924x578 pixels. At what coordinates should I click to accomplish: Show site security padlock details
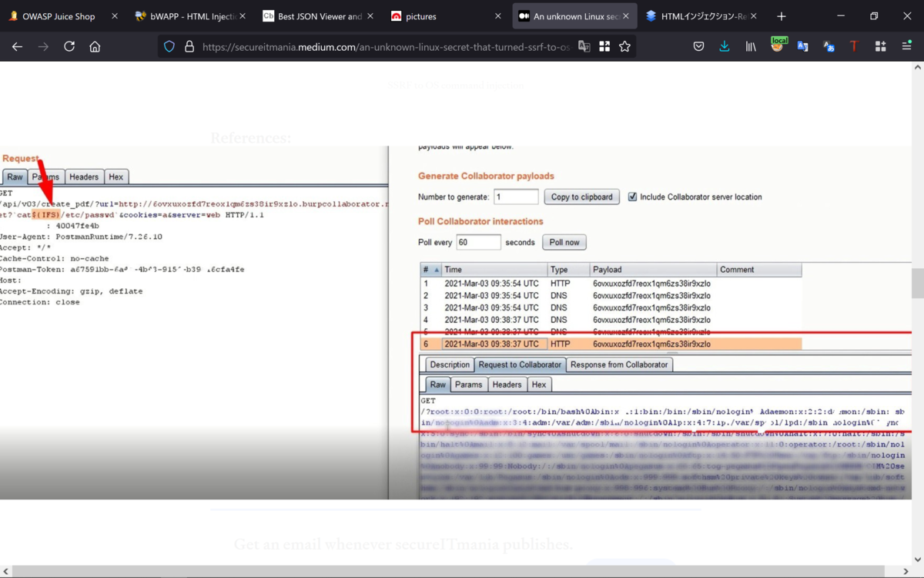tap(189, 46)
